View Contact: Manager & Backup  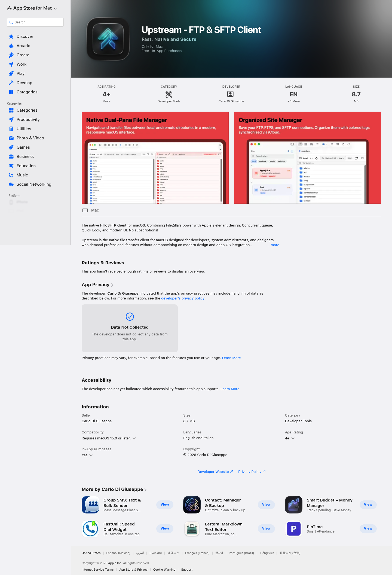(x=266, y=504)
